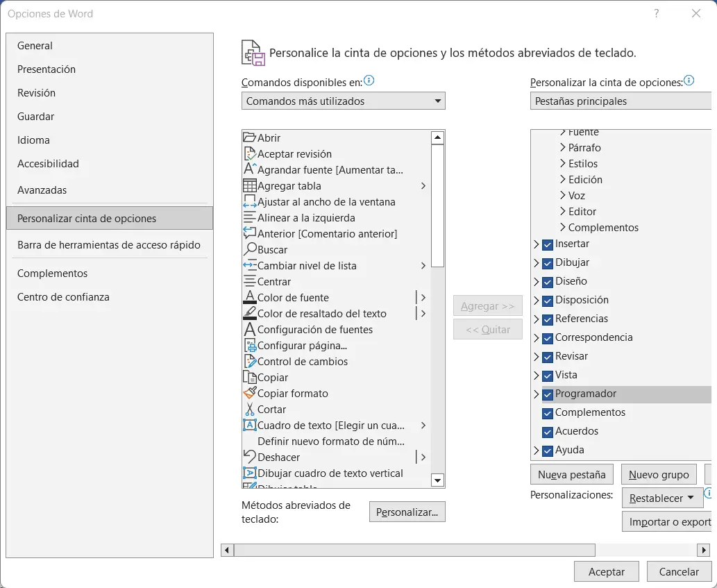Click the Nuevo grupo button

(659, 475)
